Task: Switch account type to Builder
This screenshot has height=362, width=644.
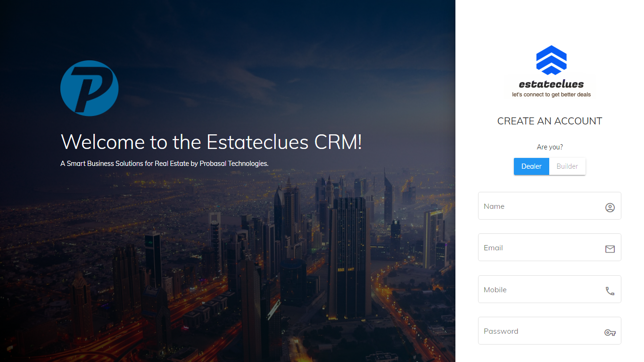Action: (x=567, y=166)
